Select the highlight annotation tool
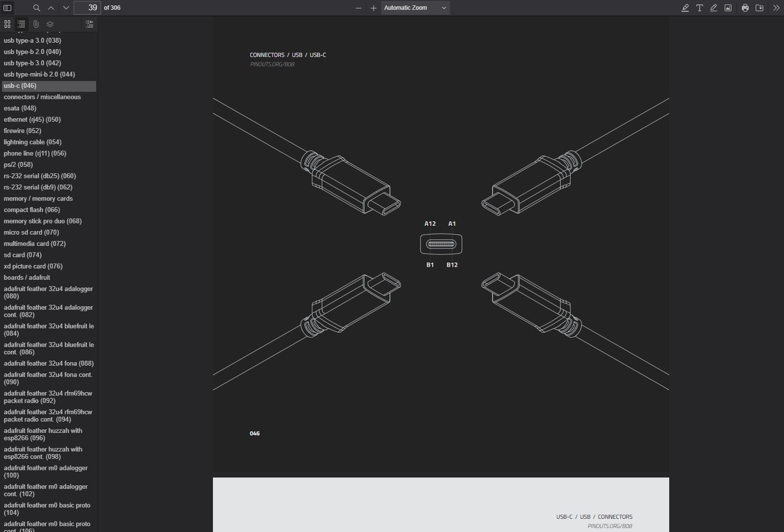 pyautogui.click(x=685, y=8)
